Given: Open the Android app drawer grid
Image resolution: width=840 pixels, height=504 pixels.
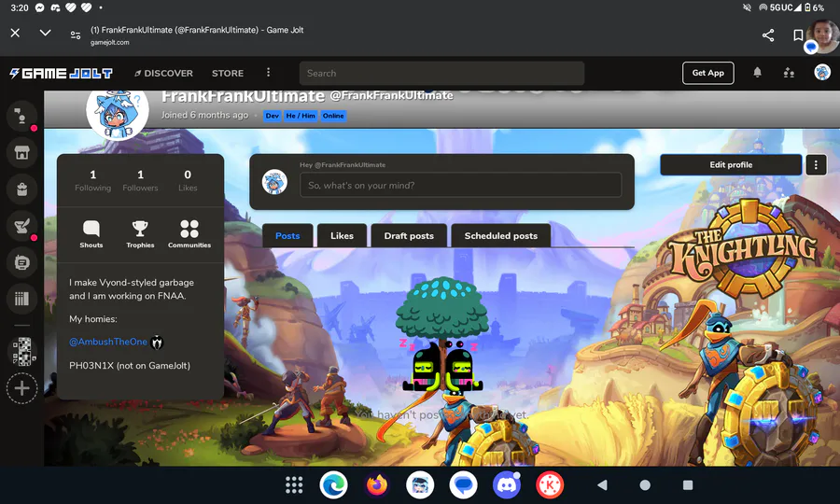Looking at the screenshot, I should pos(294,484).
